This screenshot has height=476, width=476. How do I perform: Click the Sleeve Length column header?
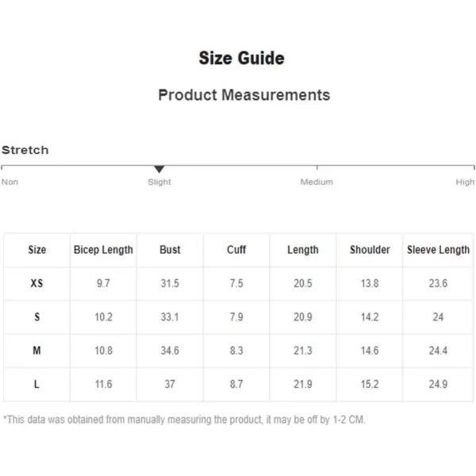pos(438,250)
